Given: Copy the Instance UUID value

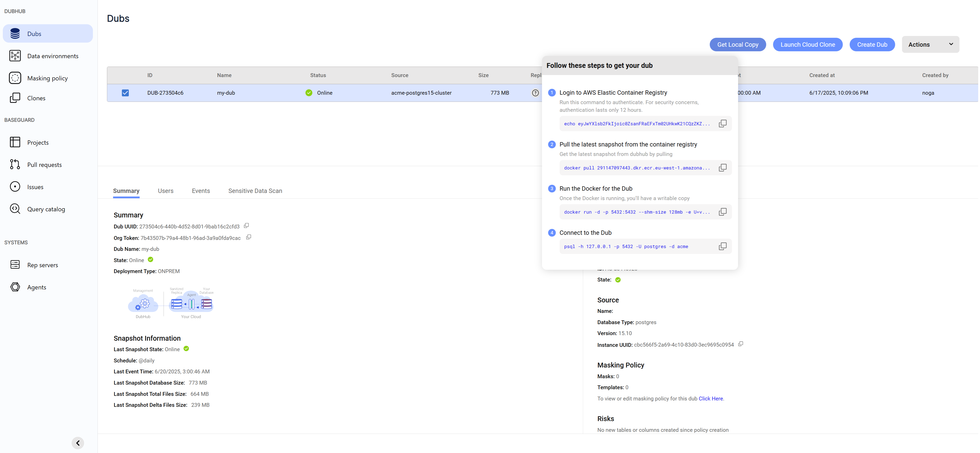Looking at the screenshot, I should (x=740, y=344).
